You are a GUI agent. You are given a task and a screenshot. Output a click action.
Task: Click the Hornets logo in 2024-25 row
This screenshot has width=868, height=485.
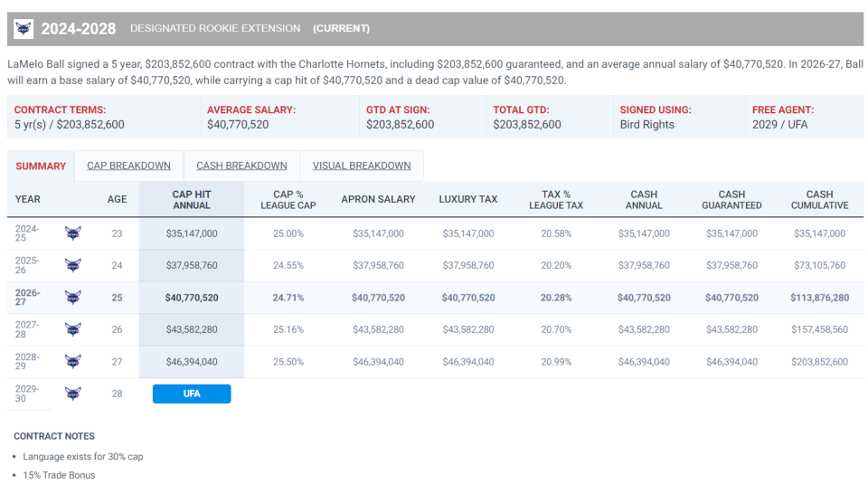(72, 233)
